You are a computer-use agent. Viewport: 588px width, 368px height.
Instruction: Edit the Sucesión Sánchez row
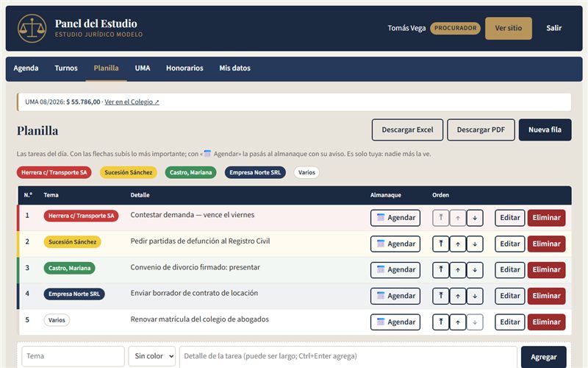[x=510, y=244]
